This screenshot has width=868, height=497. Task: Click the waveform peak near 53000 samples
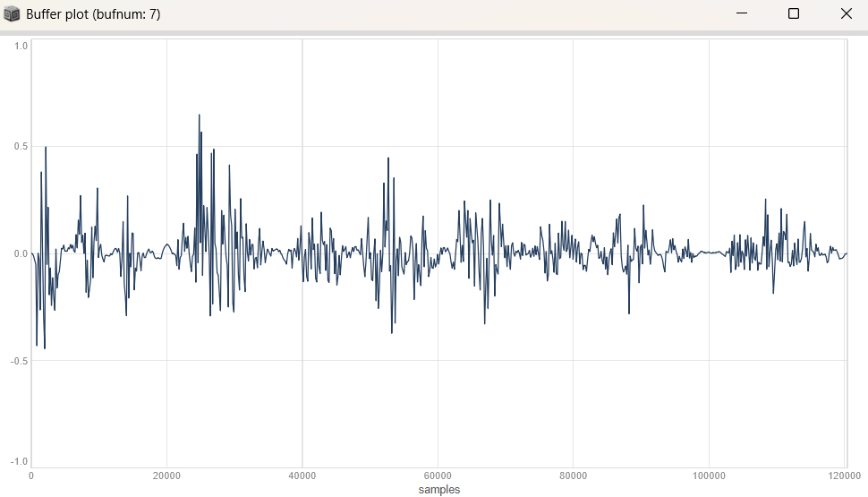(x=388, y=159)
